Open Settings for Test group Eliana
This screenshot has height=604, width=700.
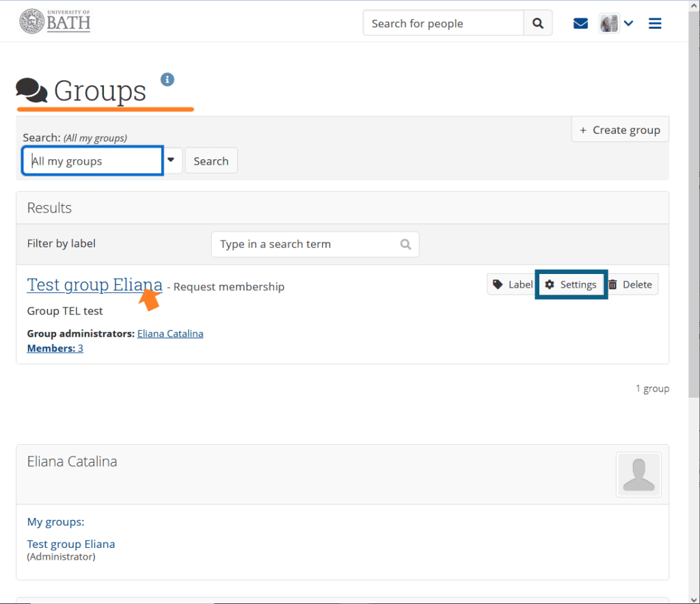click(571, 284)
